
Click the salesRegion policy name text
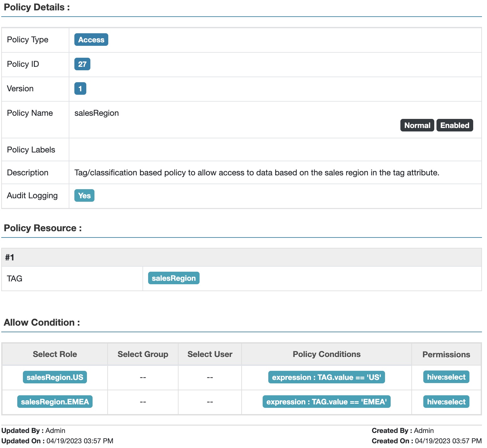(x=97, y=113)
